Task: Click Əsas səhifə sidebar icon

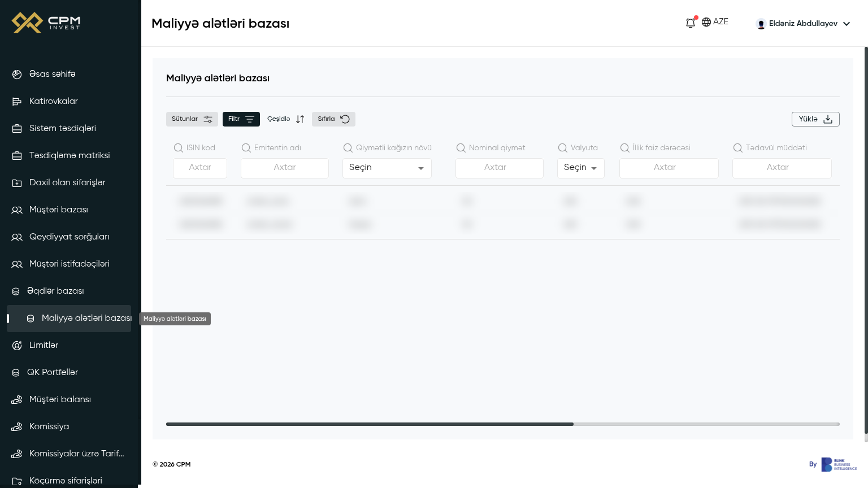Action: 17,74
